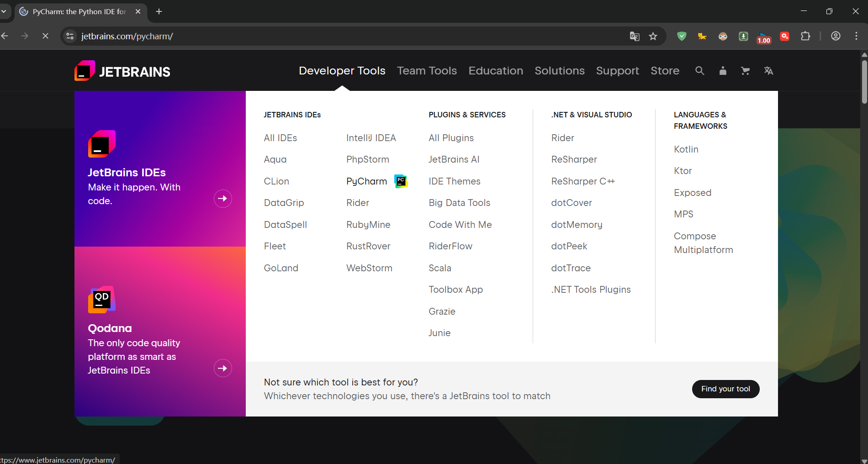The height and width of the screenshot is (464, 868).
Task: Open the IntelliJ IDEA link
Action: pyautogui.click(x=371, y=138)
